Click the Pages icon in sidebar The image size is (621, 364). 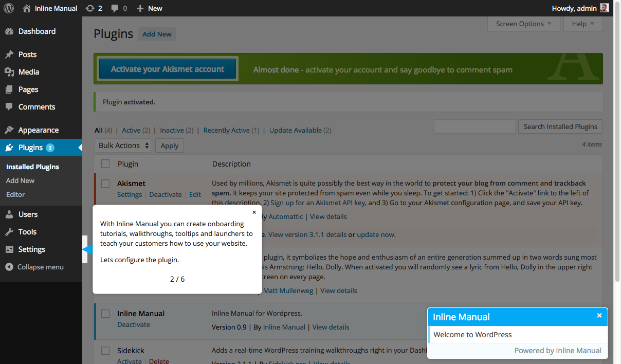pyautogui.click(x=9, y=89)
